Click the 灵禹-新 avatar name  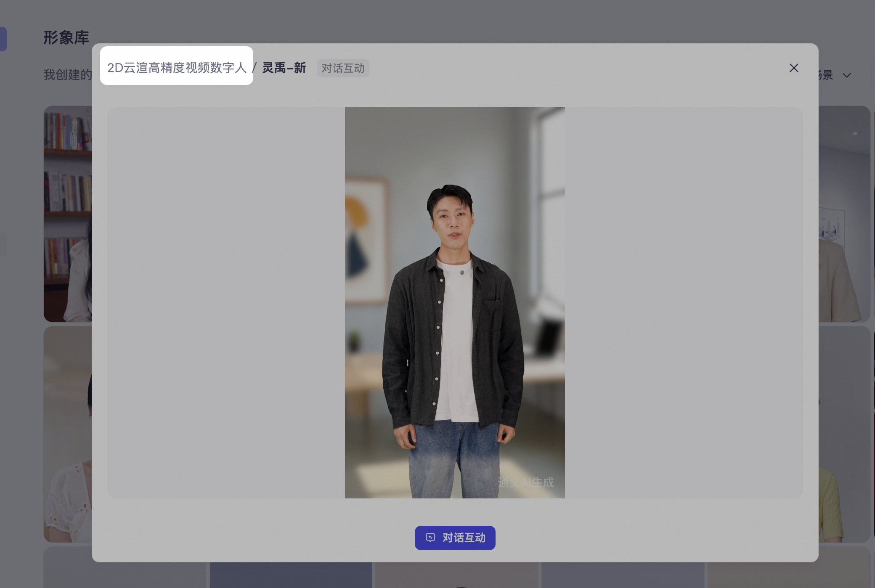(x=284, y=68)
